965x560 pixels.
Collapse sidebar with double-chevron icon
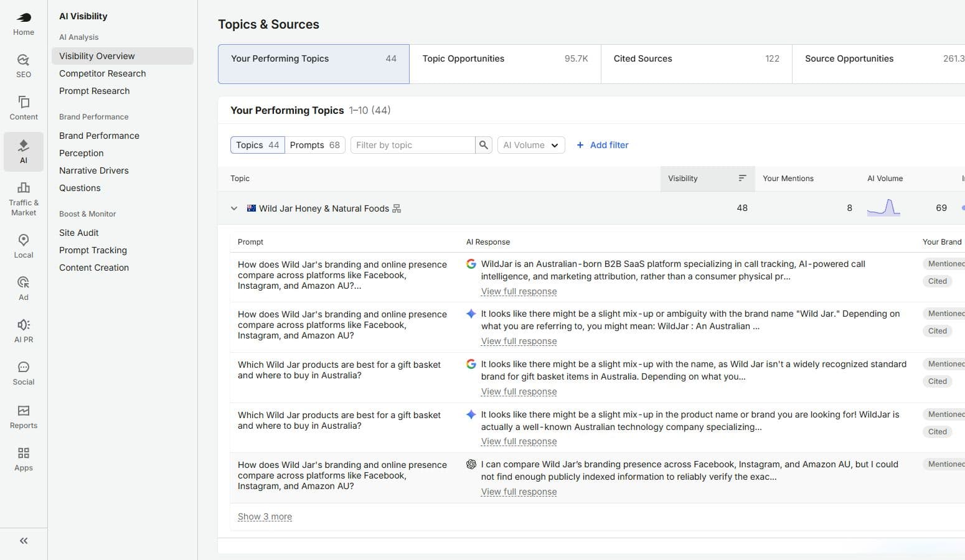coord(24,541)
